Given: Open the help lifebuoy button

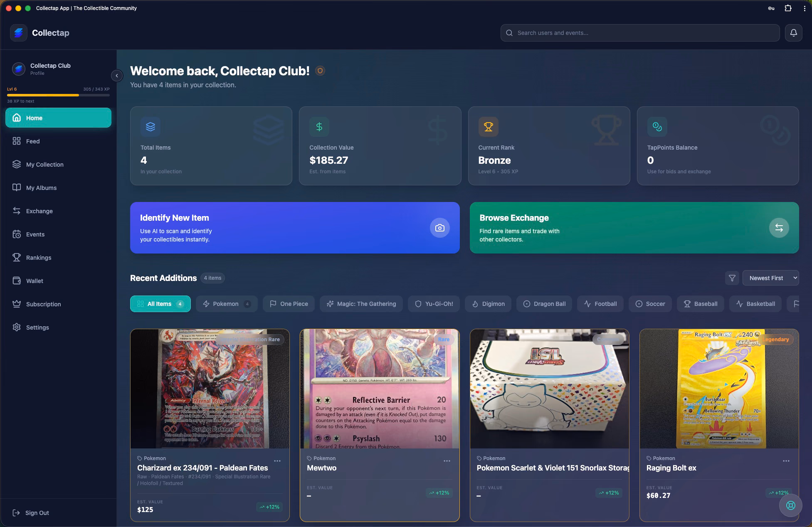Looking at the screenshot, I should point(790,505).
